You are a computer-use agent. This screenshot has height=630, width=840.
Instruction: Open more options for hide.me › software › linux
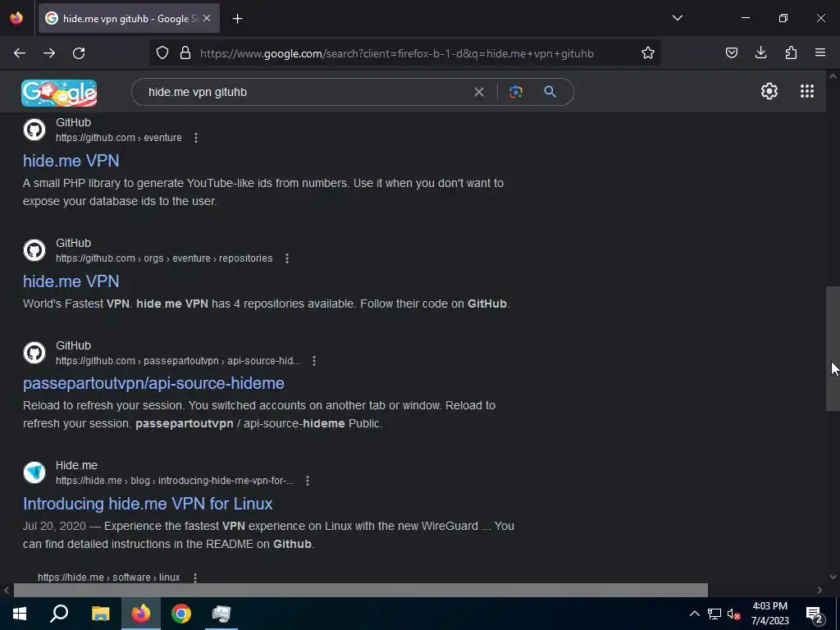tap(195, 577)
